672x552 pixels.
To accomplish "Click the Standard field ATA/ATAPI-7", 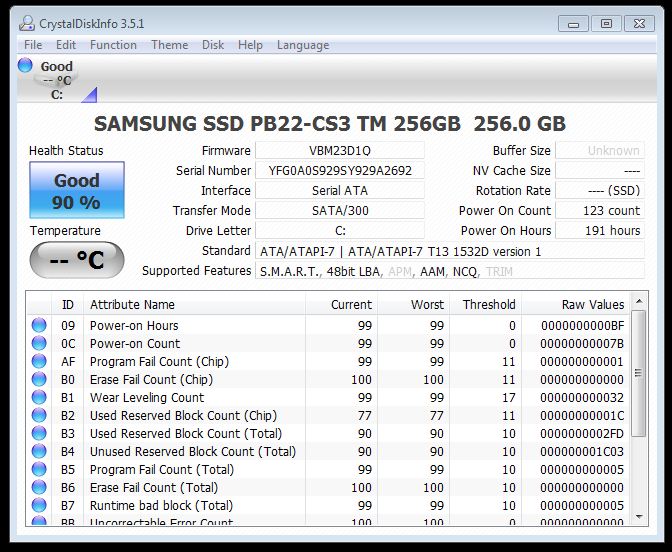I will click(450, 251).
